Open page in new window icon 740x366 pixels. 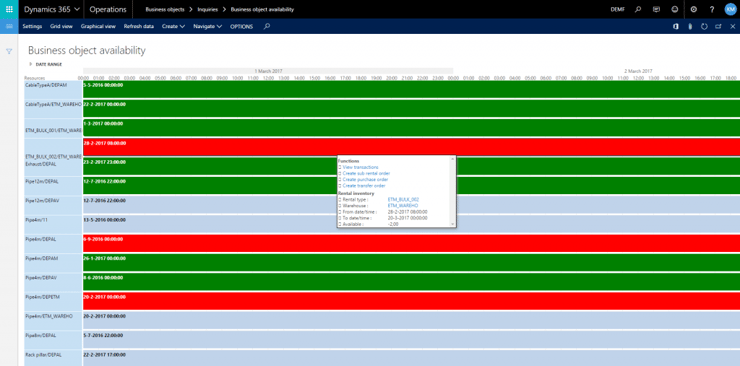(718, 26)
